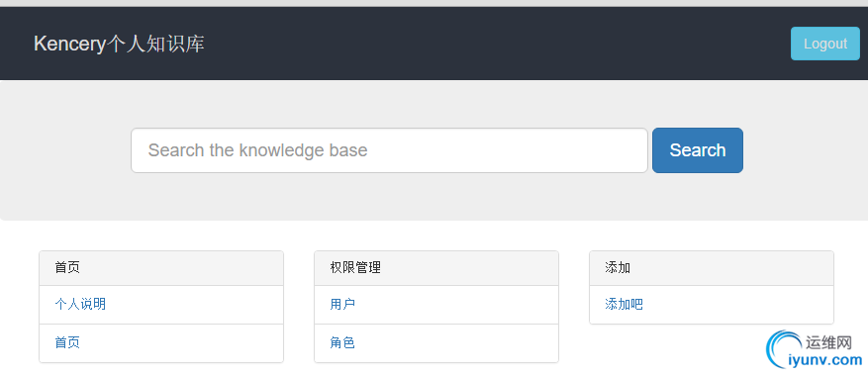Click the blue Search button
Screen dimensions: 868x376
[698, 150]
